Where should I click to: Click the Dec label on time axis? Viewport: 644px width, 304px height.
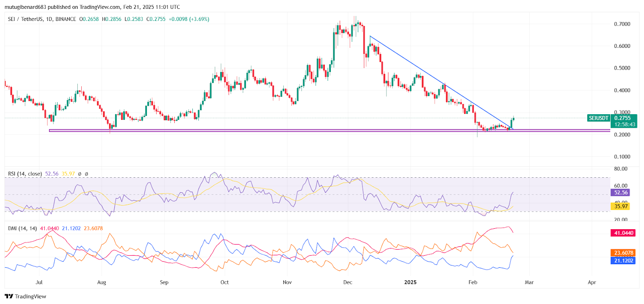click(x=348, y=282)
